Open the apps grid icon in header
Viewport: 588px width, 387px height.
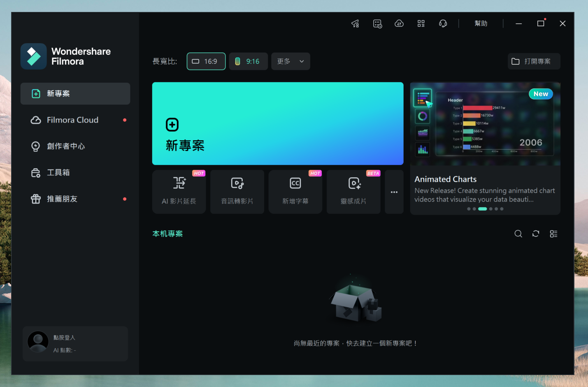click(421, 24)
